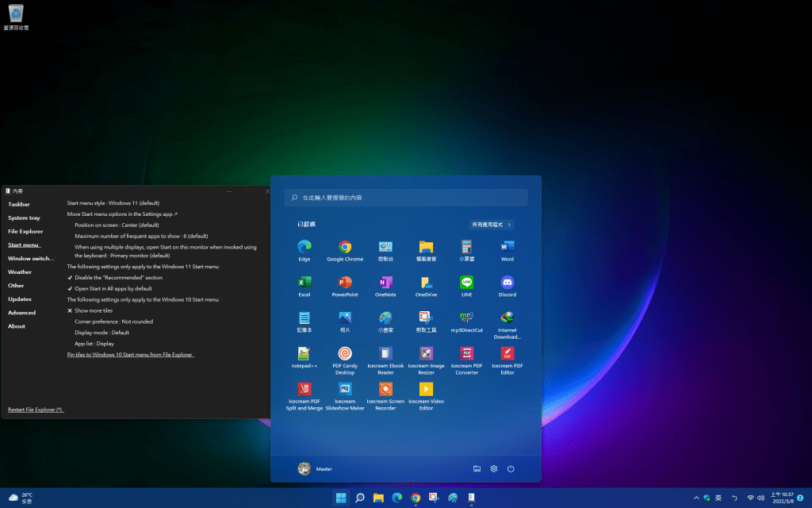This screenshot has height=508, width=812.
Task: Select the File Explorer section
Action: [x=25, y=231]
